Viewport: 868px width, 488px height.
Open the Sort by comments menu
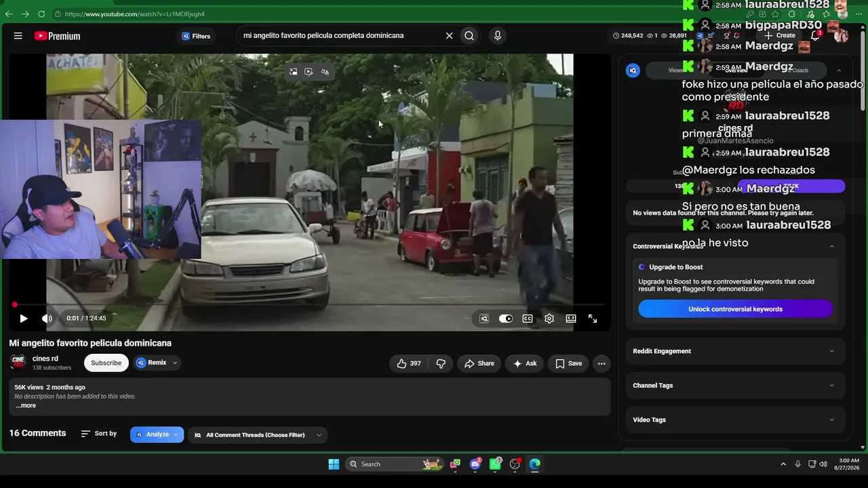[99, 434]
